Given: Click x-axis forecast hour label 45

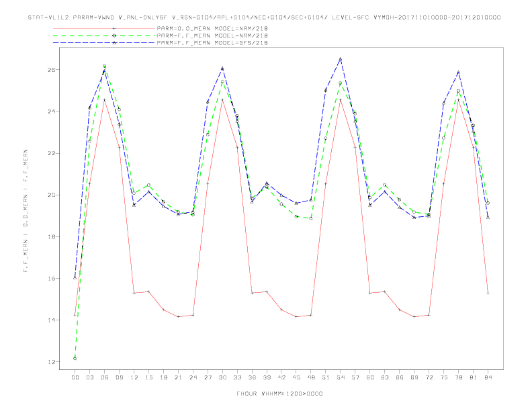Looking at the screenshot, I should click(296, 377).
